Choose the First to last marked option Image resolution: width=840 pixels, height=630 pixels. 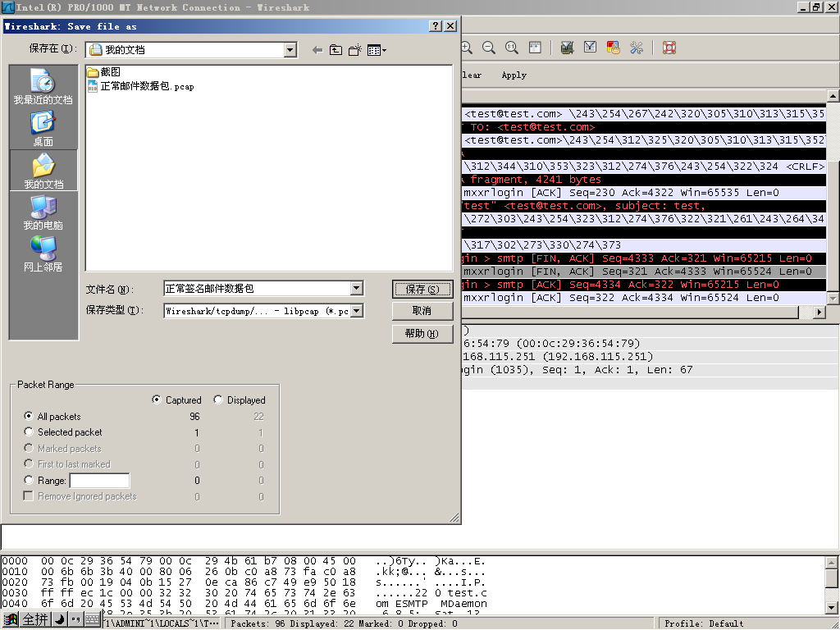[x=29, y=463]
